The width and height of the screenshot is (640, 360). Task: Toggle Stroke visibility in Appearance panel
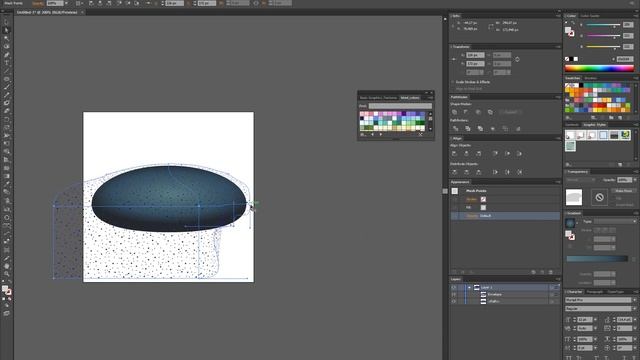point(454,199)
